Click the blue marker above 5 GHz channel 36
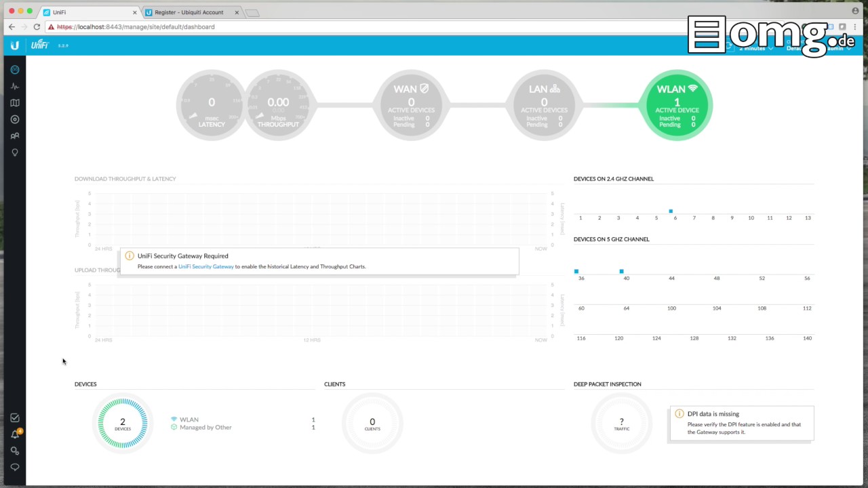868x488 pixels. tap(576, 272)
